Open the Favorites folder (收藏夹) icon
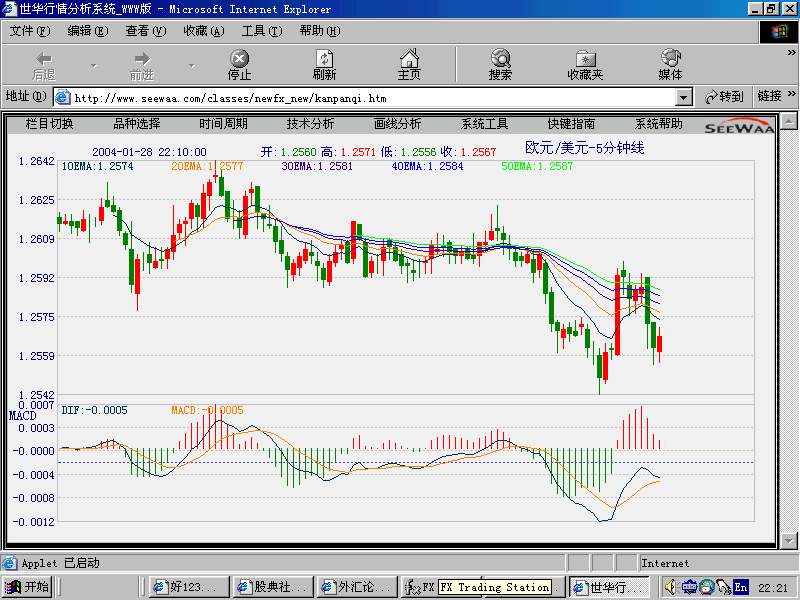 585,59
